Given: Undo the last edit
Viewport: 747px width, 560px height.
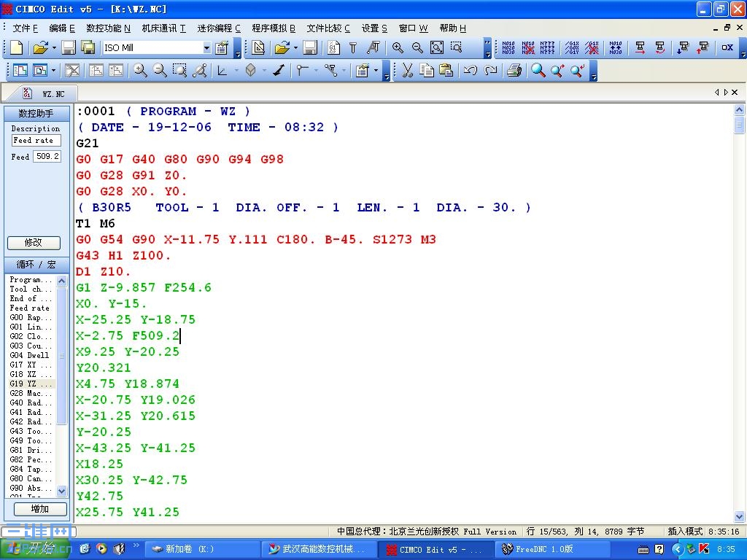Looking at the screenshot, I should coord(471,71).
